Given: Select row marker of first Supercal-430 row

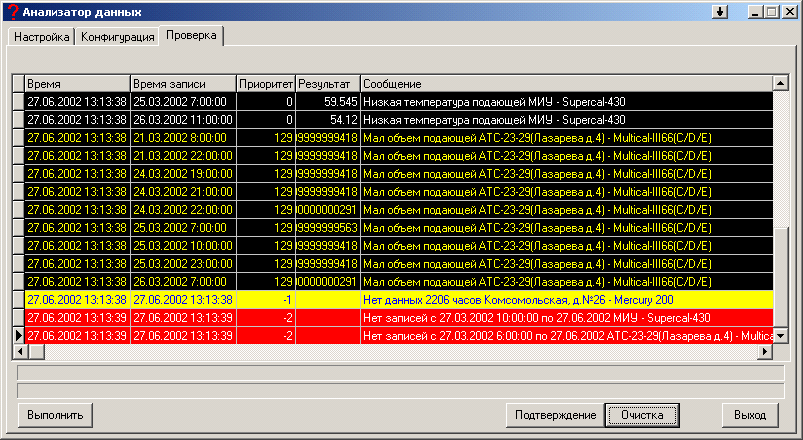Looking at the screenshot, I should [x=18, y=101].
